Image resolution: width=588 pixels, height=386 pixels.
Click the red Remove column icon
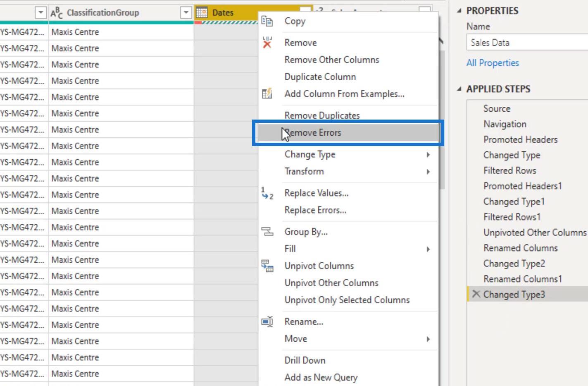(267, 42)
